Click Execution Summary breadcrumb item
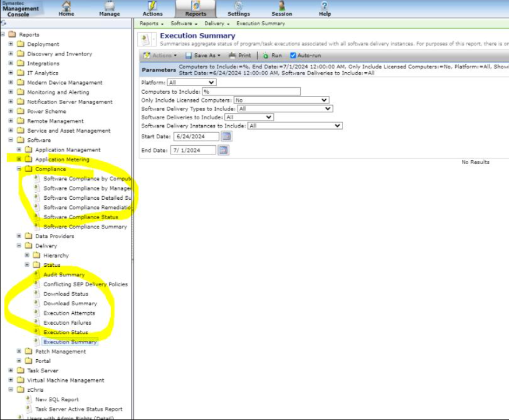 pyautogui.click(x=261, y=24)
